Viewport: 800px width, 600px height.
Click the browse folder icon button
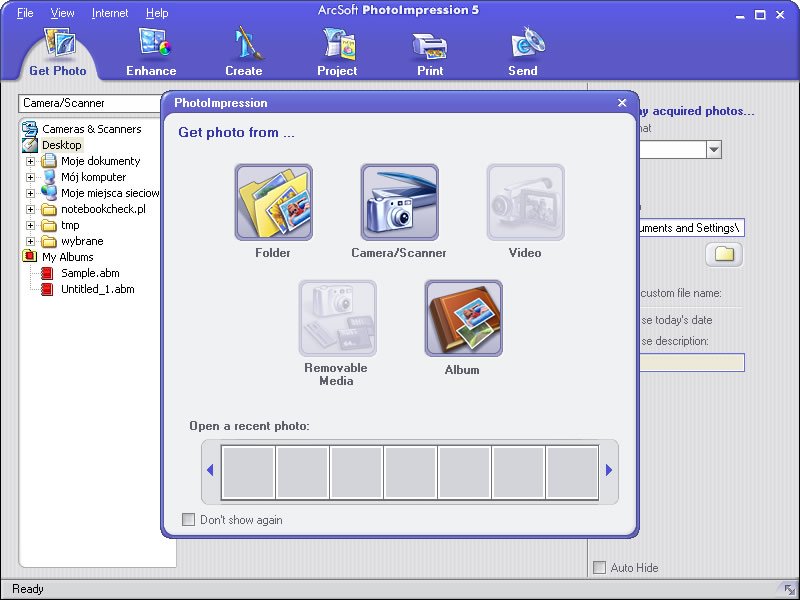click(724, 254)
